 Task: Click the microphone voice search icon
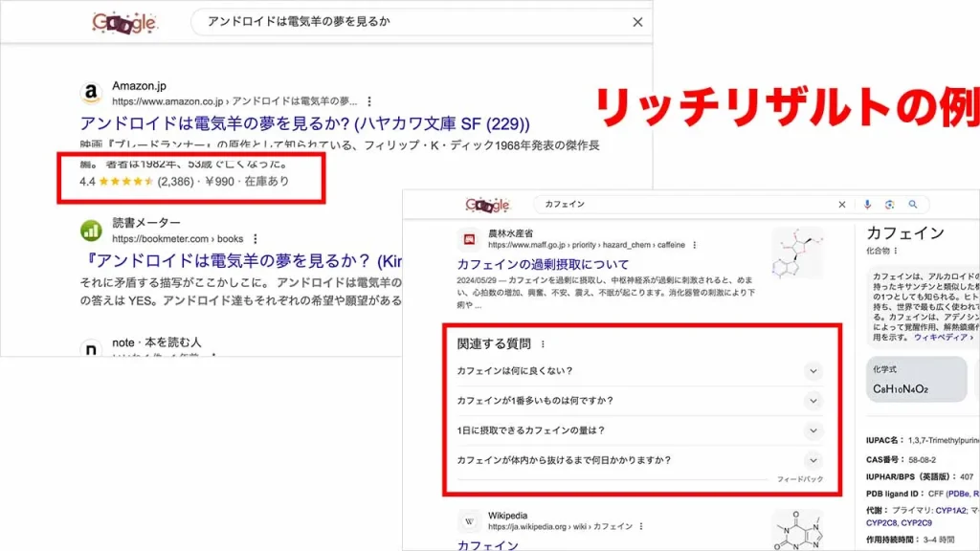[x=867, y=205]
